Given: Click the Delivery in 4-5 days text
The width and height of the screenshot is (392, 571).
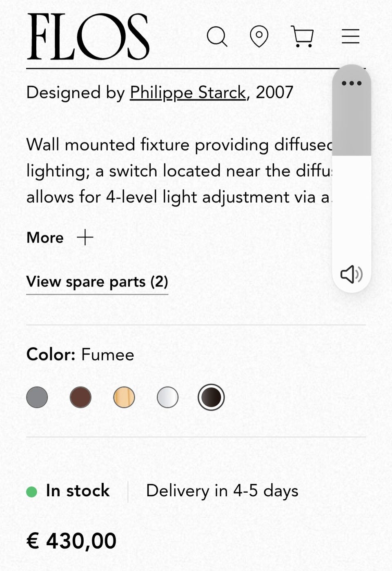Looking at the screenshot, I should 222,491.
